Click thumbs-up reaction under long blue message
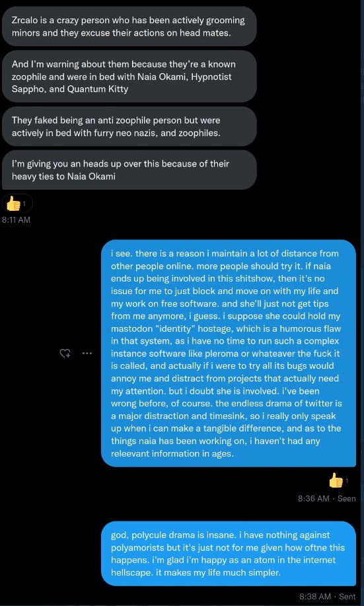The width and height of the screenshot is (364, 606). pyautogui.click(x=336, y=481)
